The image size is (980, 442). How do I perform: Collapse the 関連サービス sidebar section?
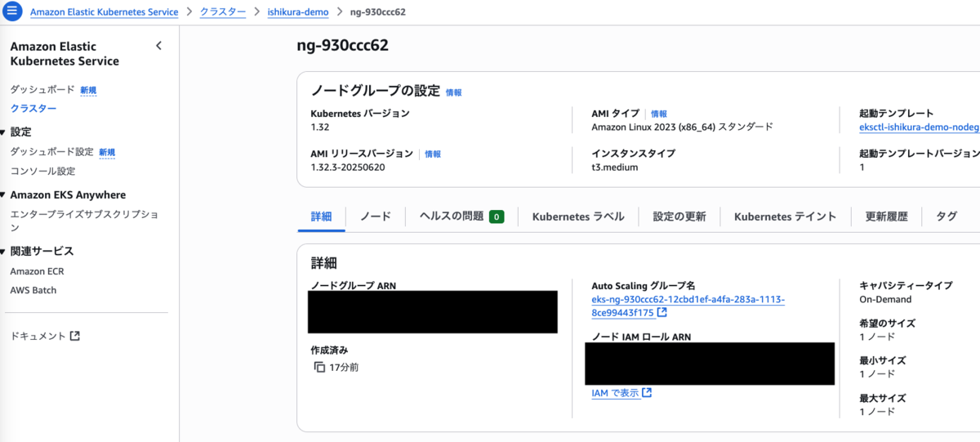click(2, 251)
